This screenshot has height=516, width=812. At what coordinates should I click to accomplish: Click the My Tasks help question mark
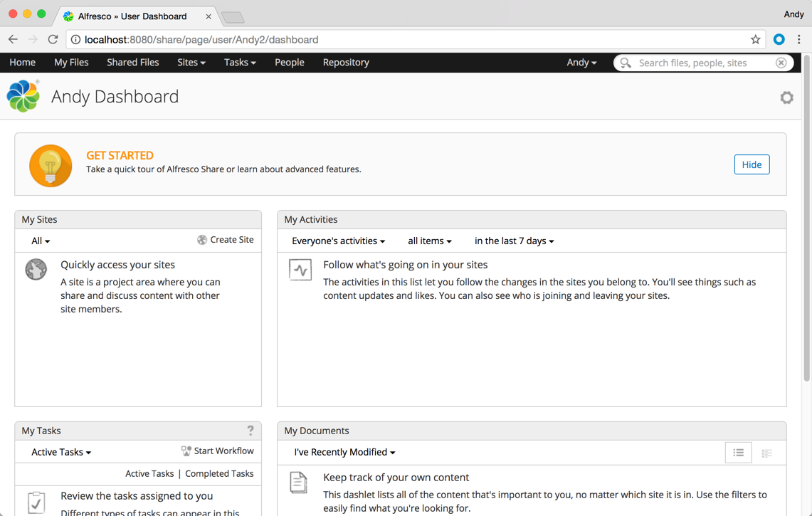click(x=250, y=430)
